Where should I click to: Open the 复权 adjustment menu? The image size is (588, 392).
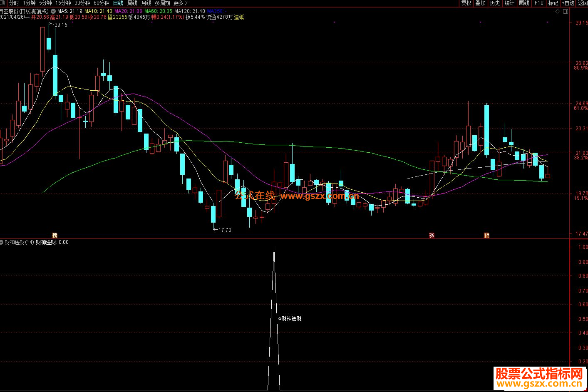[x=466, y=3]
